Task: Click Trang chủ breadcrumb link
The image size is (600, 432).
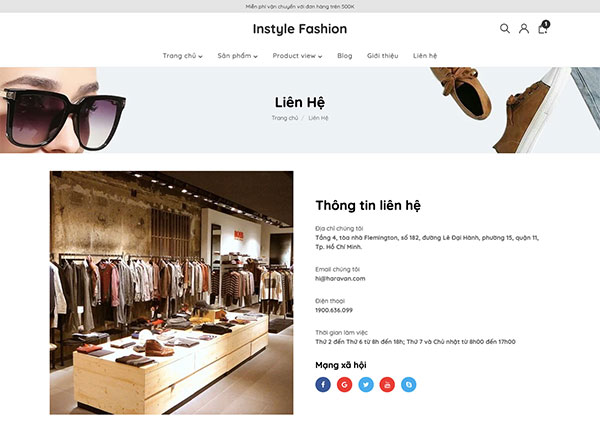Action: [x=285, y=118]
